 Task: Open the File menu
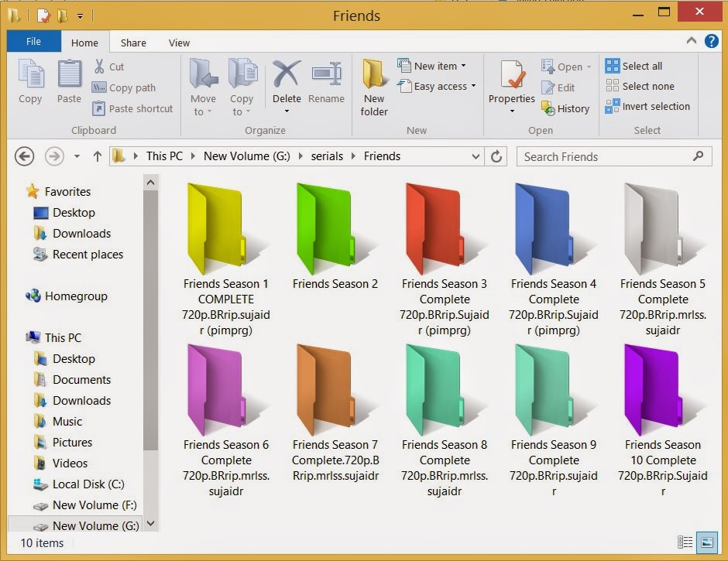[33, 41]
